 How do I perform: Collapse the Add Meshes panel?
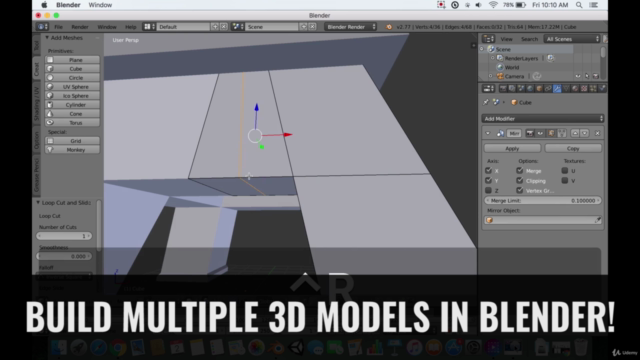47,38
